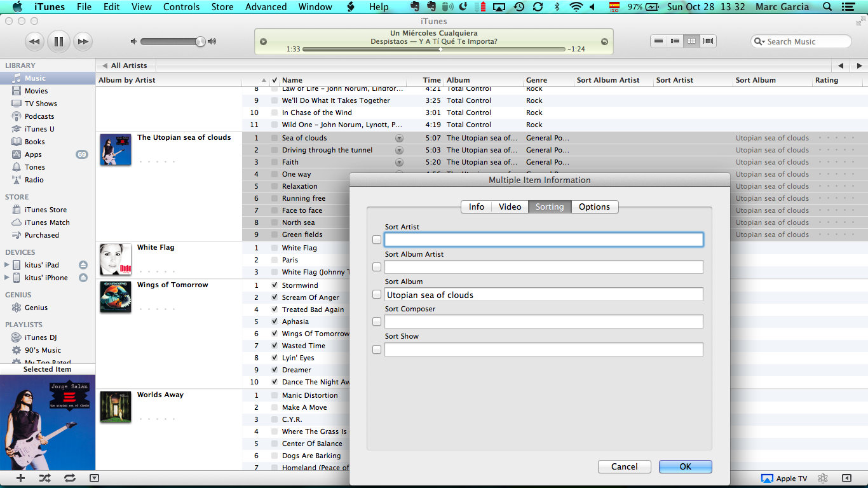Enable the Sort Album checkbox

pyautogui.click(x=377, y=294)
